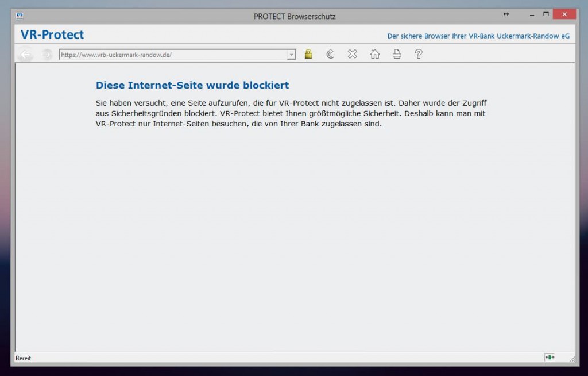588x376 pixels.
Task: Maximize the PROTECT Browserschutz window
Action: [546, 14]
